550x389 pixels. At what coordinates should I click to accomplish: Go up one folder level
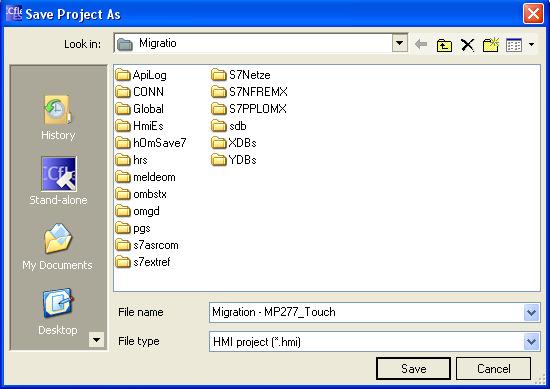pyautogui.click(x=444, y=45)
